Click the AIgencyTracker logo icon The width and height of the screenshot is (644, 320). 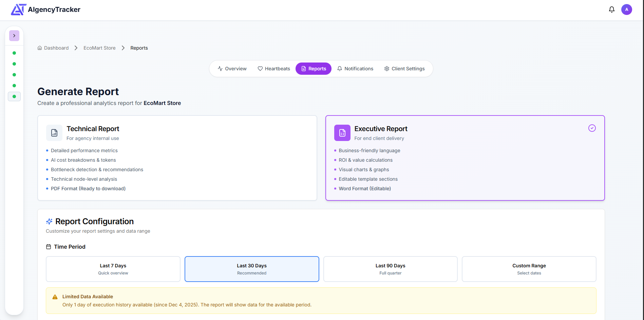18,10
